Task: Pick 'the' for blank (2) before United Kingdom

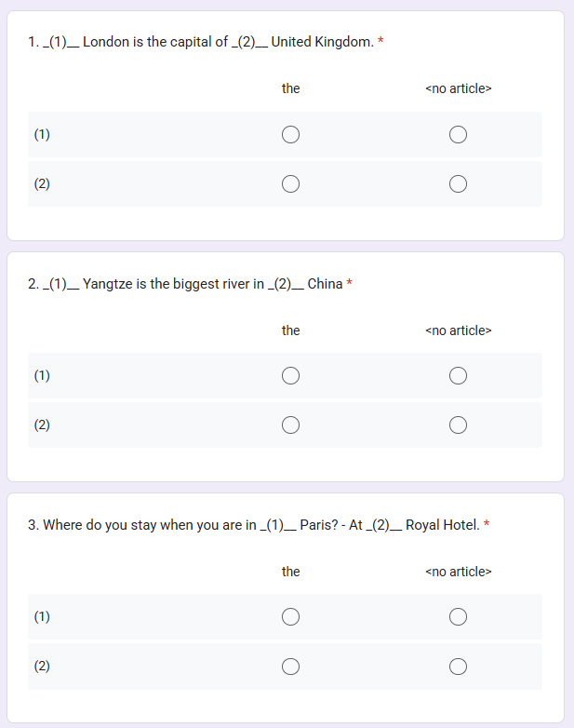Action: (290, 183)
